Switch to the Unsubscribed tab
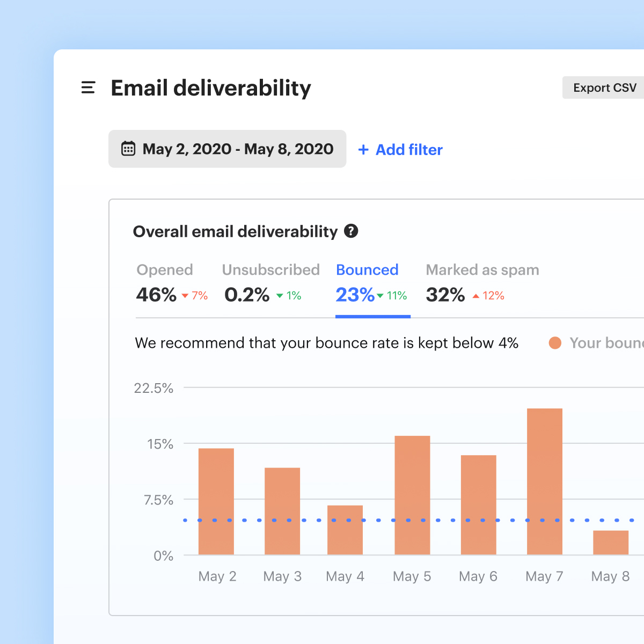 click(271, 283)
